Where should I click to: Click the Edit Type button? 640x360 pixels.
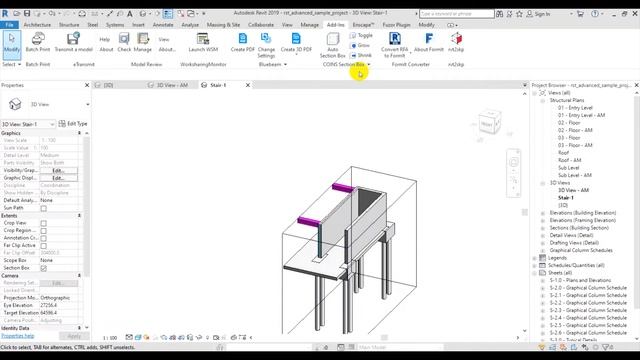click(x=73, y=123)
